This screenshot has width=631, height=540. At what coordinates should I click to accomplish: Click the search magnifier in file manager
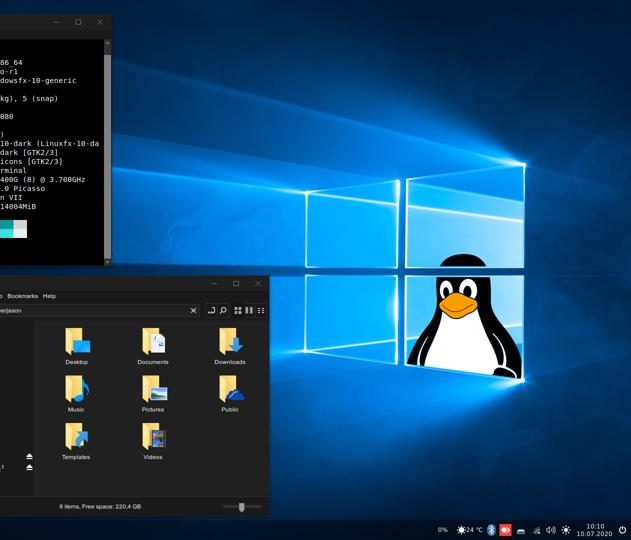click(223, 311)
